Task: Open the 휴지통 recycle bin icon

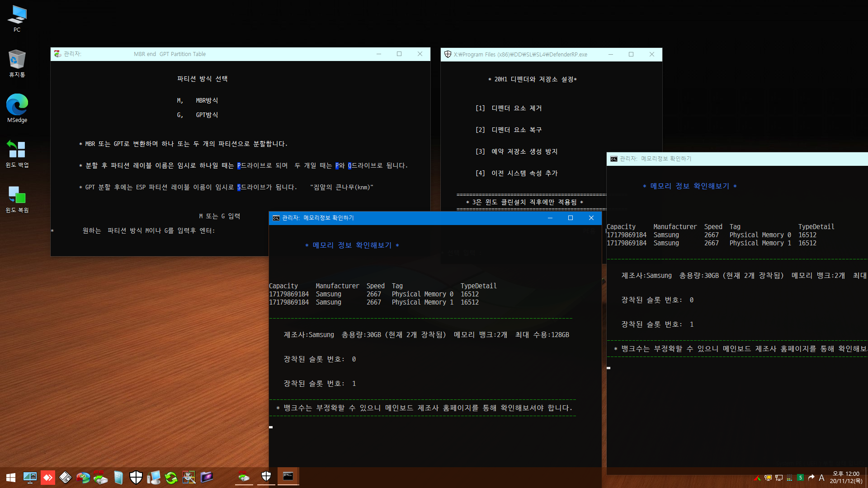Action: (17, 64)
